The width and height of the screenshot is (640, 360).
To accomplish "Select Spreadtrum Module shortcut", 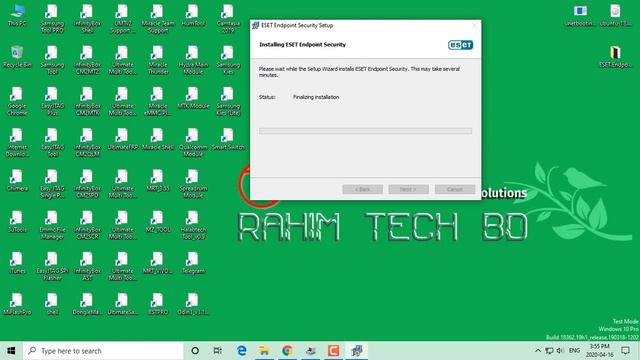I will click(193, 184).
